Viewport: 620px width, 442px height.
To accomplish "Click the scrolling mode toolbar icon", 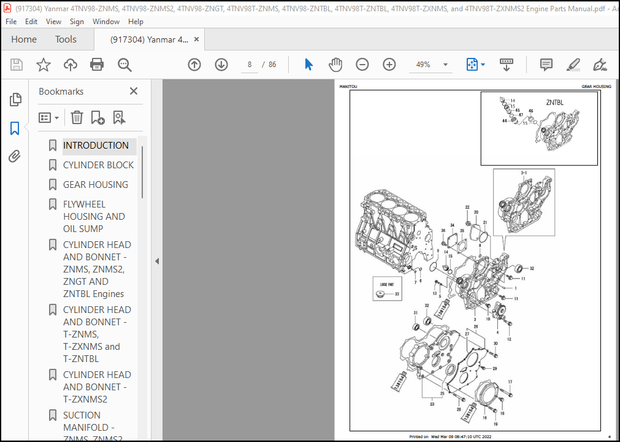I will [507, 64].
